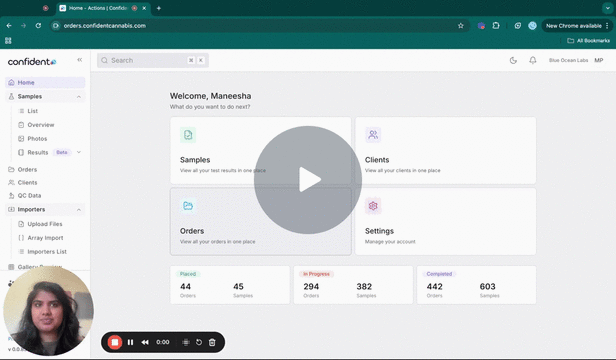Open the Chrome extensions puzzle icon
This screenshot has width=616, height=360.
(x=496, y=26)
